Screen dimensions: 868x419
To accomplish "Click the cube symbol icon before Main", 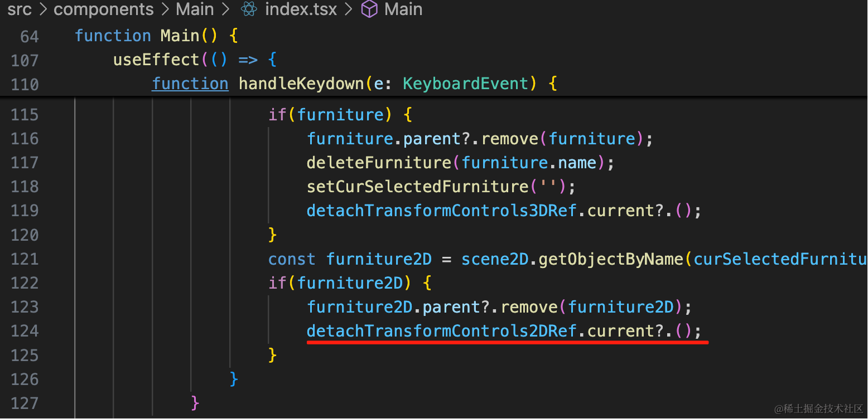I will pyautogui.click(x=369, y=9).
